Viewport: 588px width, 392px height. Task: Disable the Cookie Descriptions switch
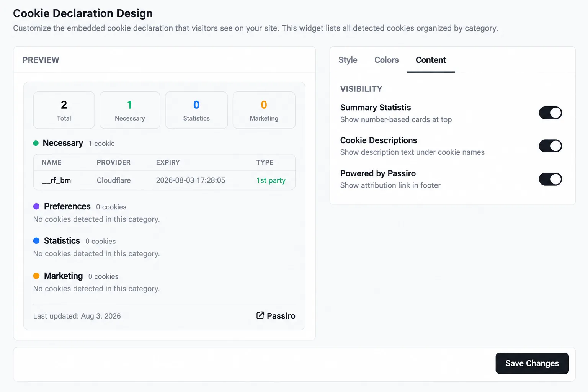point(550,146)
